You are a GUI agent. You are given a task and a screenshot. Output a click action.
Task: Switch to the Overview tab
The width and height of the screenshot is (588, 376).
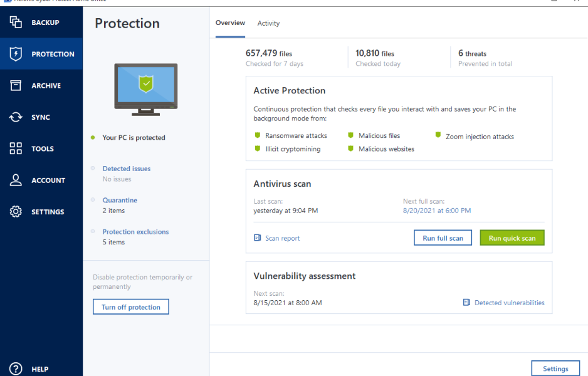pos(230,23)
